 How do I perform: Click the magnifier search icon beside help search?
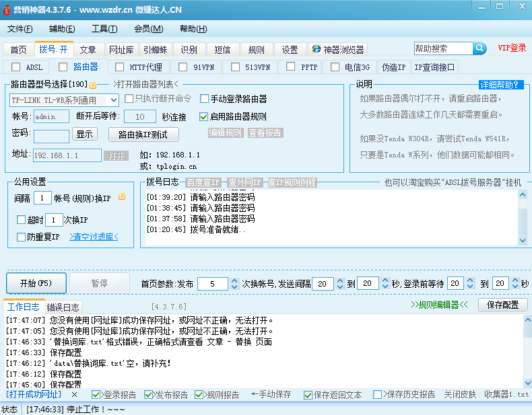tap(479, 48)
